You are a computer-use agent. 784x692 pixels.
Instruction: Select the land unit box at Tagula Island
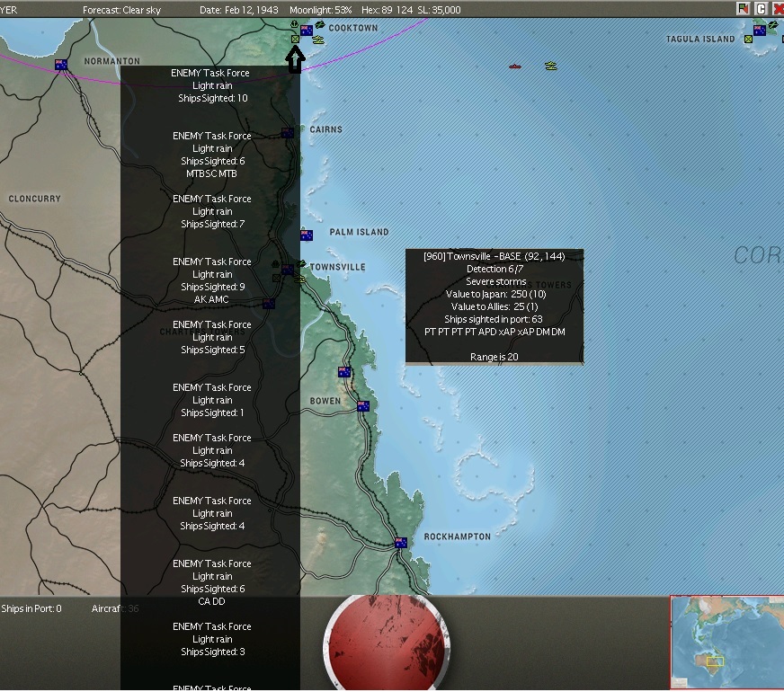point(748,39)
